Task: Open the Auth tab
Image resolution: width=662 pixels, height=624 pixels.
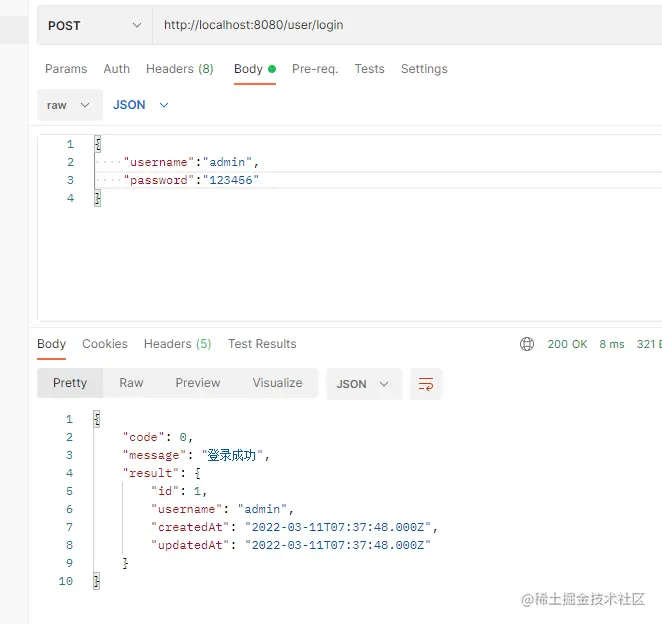Action: pos(117,69)
